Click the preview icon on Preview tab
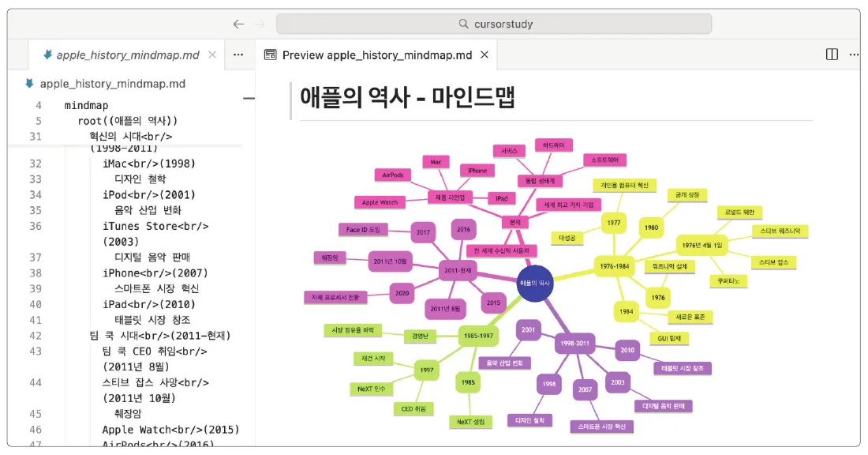 (x=270, y=55)
